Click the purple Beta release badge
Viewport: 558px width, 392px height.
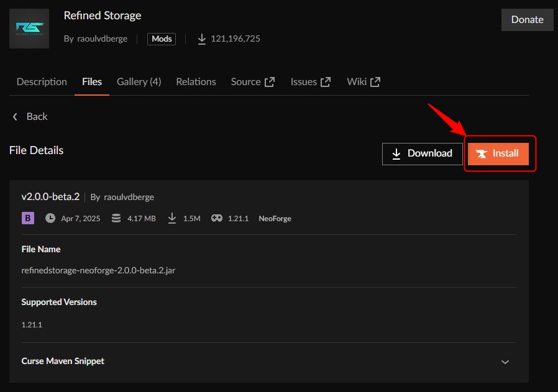[28, 218]
